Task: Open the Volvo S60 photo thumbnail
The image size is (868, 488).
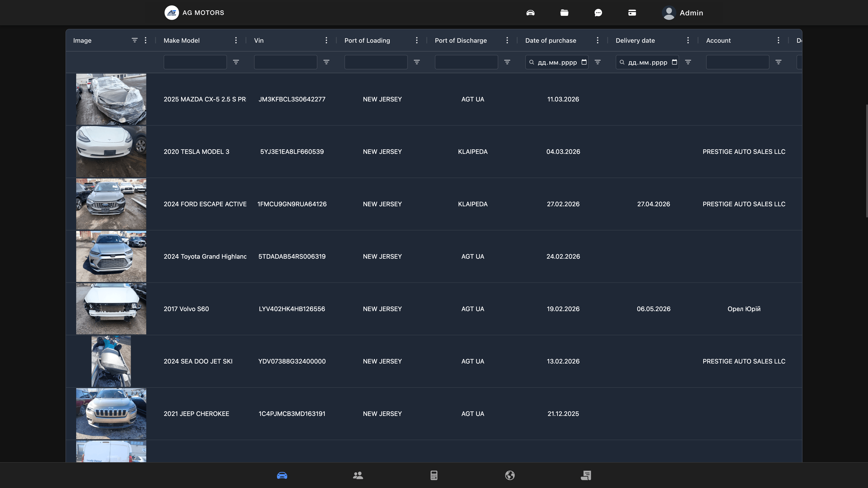Action: (111, 309)
